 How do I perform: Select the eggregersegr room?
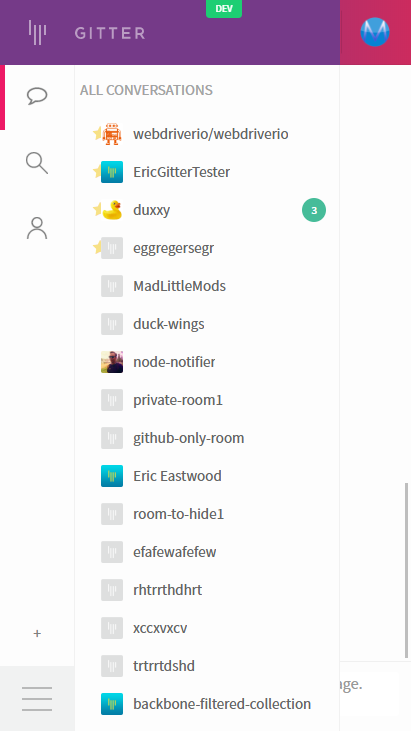(207, 248)
